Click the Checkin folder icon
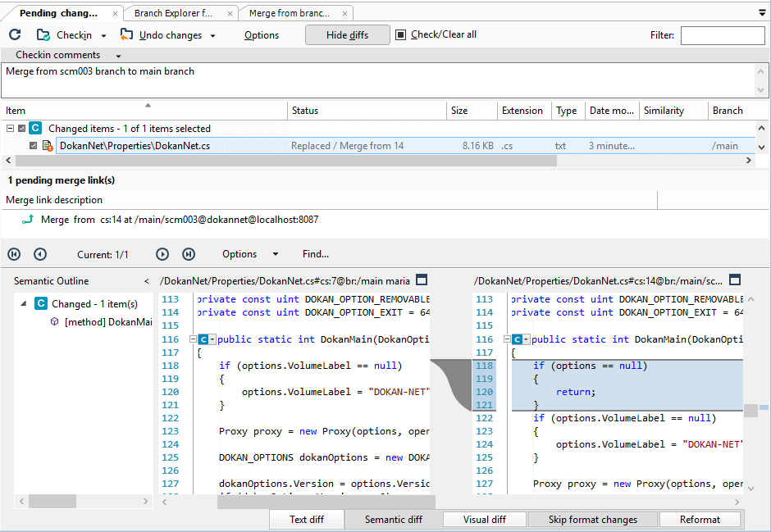Viewport: 771px width, 532px height. tap(43, 35)
